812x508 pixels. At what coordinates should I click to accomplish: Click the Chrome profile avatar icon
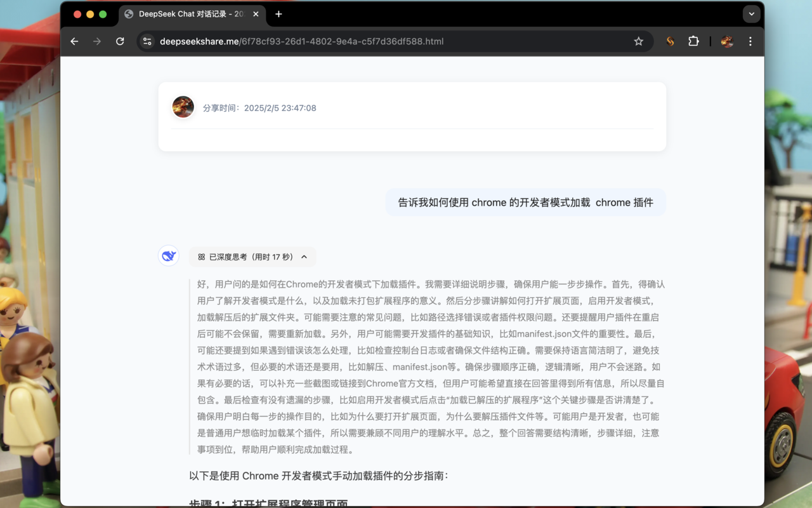click(726, 41)
